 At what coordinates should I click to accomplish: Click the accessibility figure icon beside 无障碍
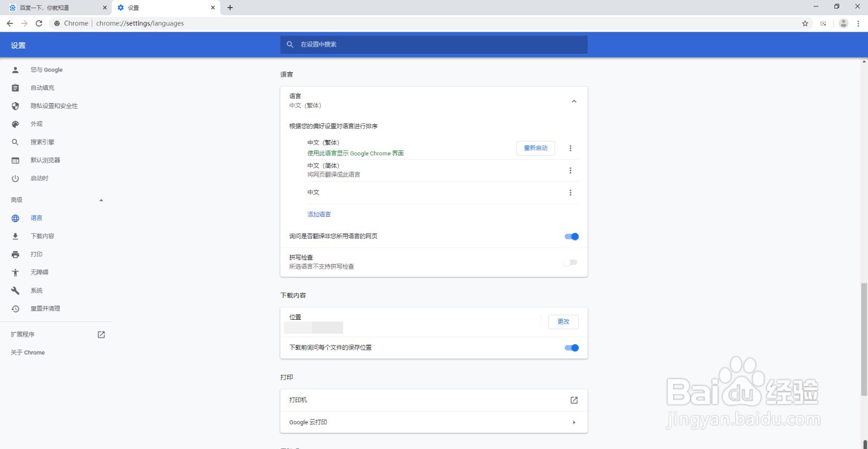(15, 273)
